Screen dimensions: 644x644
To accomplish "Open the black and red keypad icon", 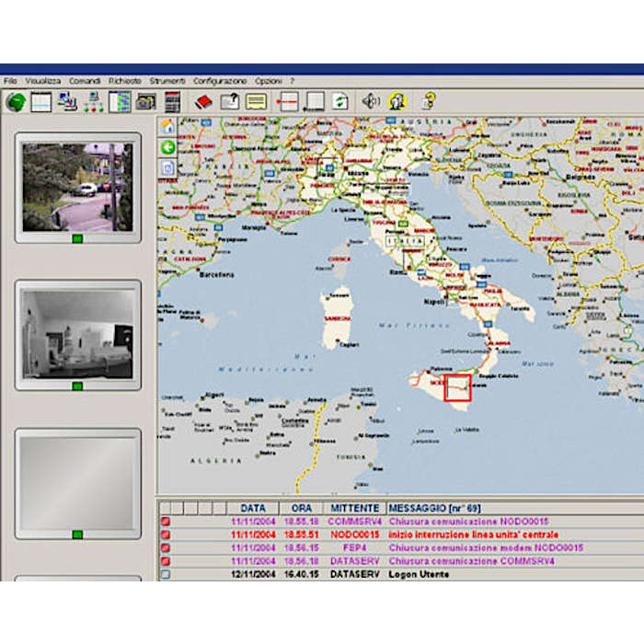I will pyautogui.click(x=172, y=102).
